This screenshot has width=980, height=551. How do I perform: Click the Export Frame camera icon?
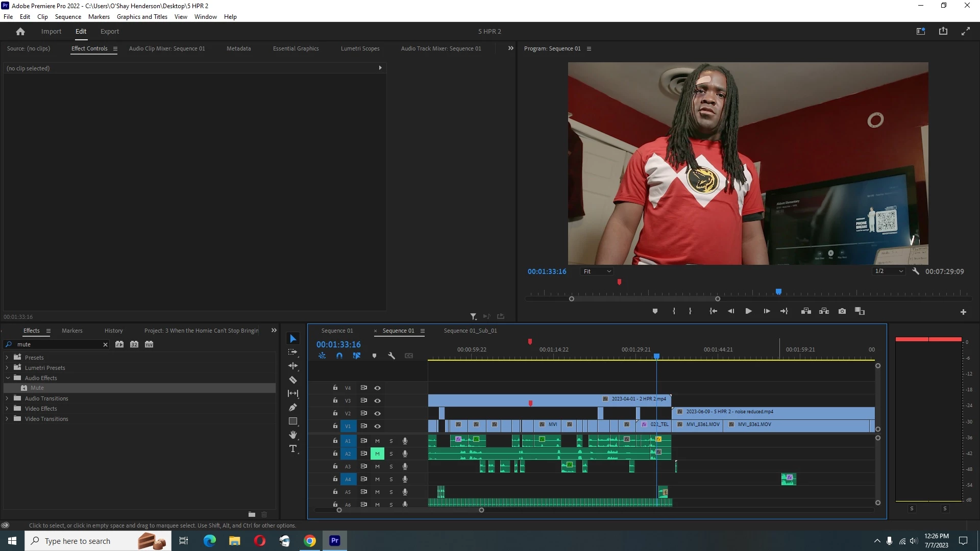[x=842, y=311]
